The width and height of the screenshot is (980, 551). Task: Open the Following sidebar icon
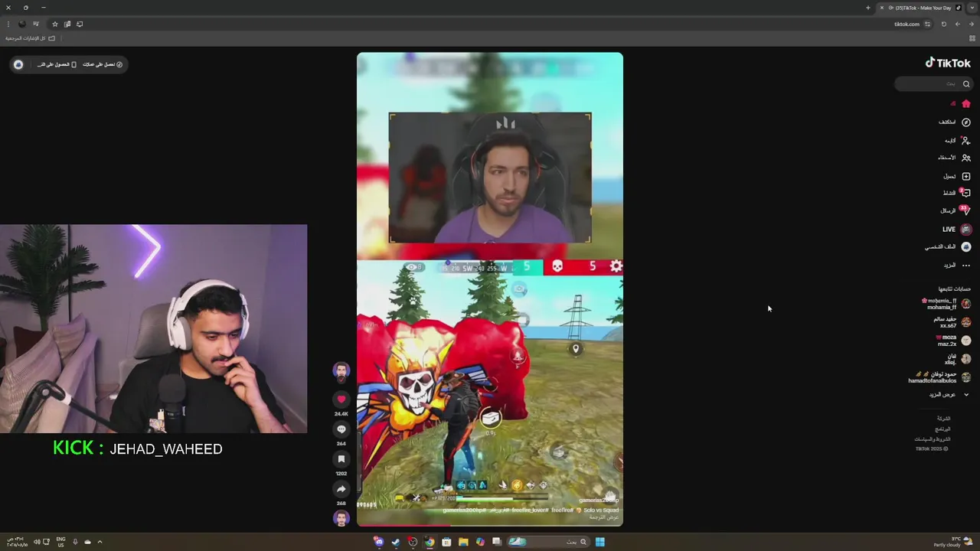[x=966, y=141]
